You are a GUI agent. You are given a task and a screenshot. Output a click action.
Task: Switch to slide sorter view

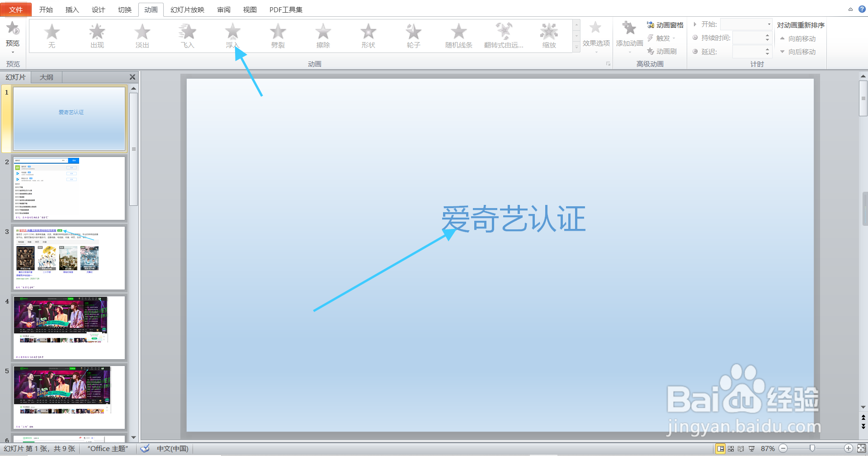point(731,449)
